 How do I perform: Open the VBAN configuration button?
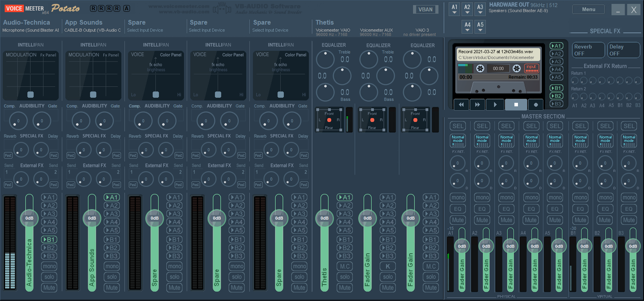coord(425,9)
